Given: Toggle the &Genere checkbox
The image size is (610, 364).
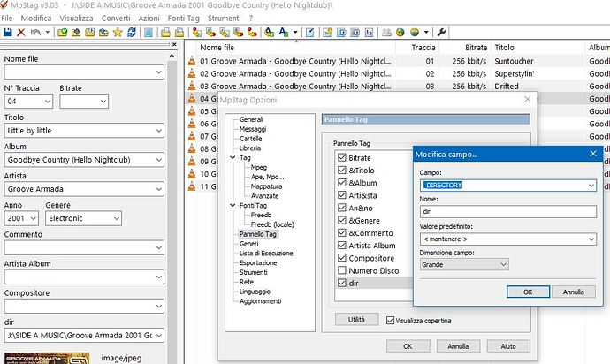Looking at the screenshot, I should click(x=342, y=220).
